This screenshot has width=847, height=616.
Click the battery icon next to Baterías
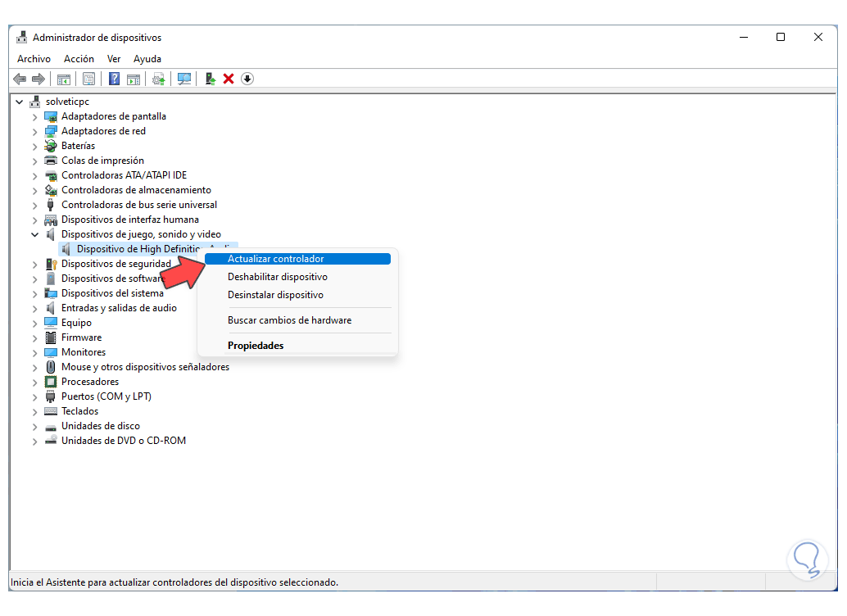pyautogui.click(x=51, y=146)
